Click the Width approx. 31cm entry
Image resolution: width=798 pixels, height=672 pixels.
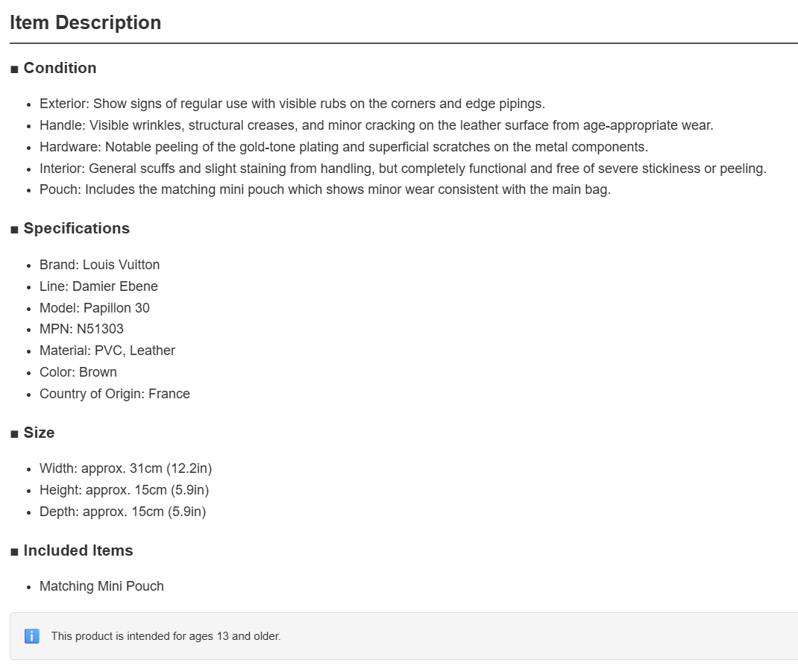coord(126,468)
